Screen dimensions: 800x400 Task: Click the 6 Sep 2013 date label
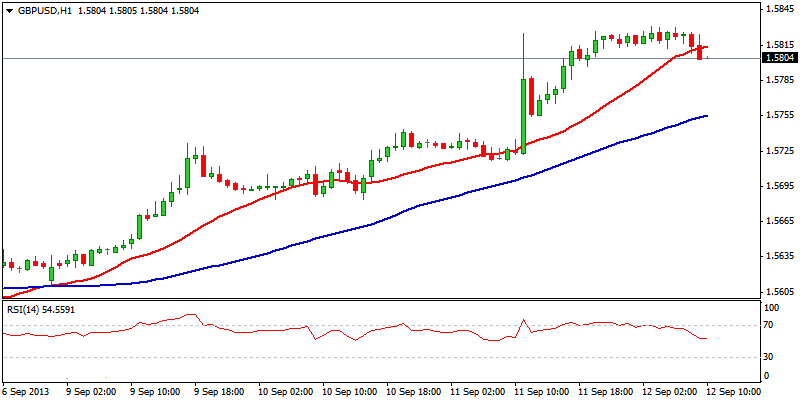(x=25, y=391)
